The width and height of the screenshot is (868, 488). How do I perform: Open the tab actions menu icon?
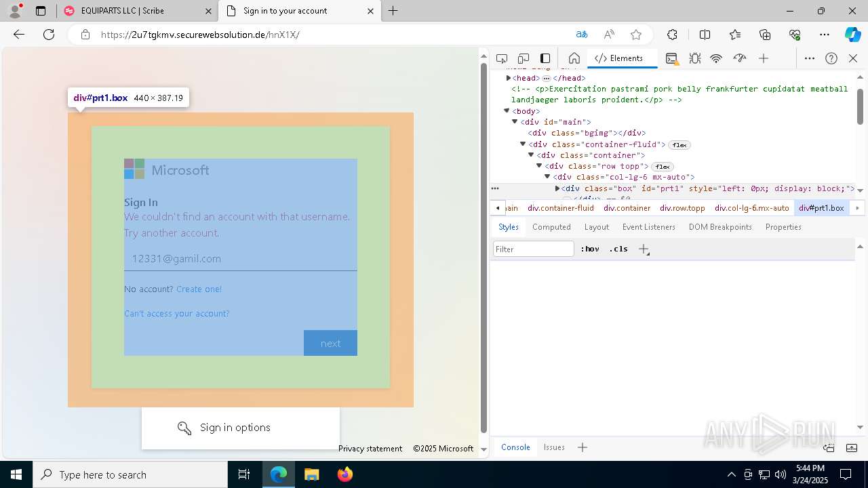tap(41, 11)
